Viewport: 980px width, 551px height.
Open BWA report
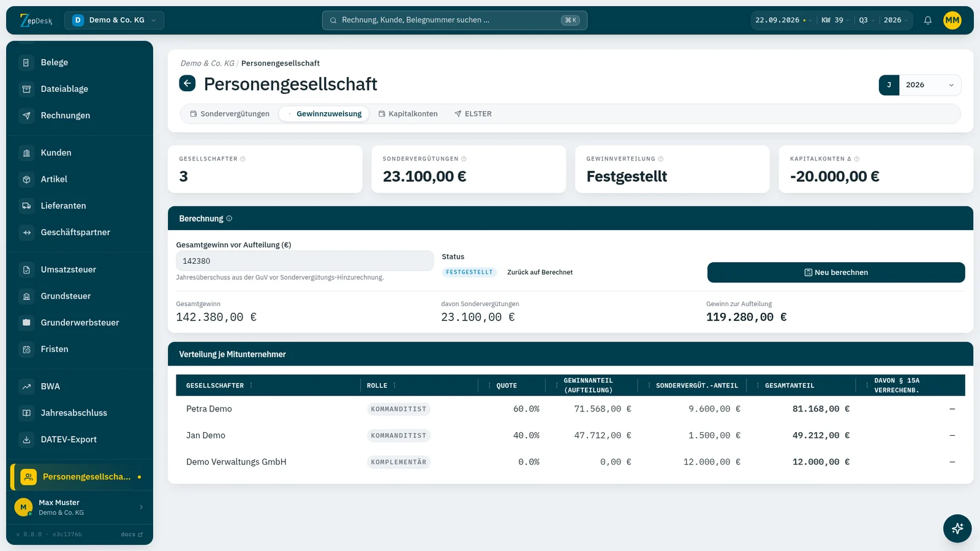click(x=80, y=386)
